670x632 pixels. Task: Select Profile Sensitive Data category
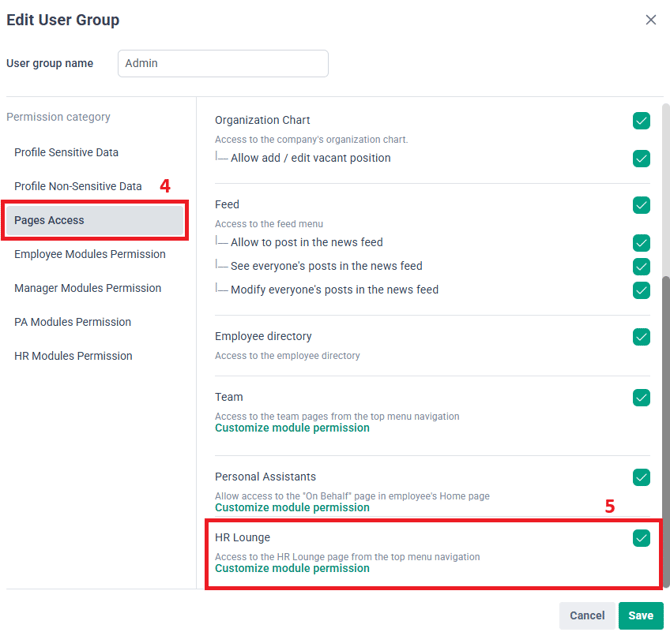pyautogui.click(x=66, y=153)
